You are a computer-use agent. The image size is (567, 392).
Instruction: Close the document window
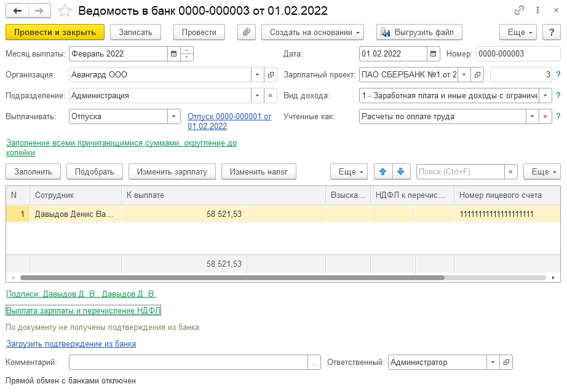(x=556, y=10)
